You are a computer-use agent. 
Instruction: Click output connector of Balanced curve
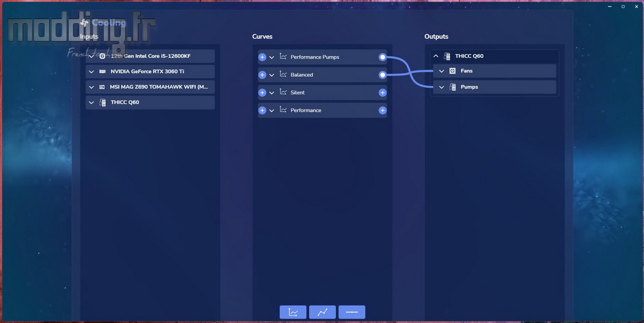(x=382, y=75)
